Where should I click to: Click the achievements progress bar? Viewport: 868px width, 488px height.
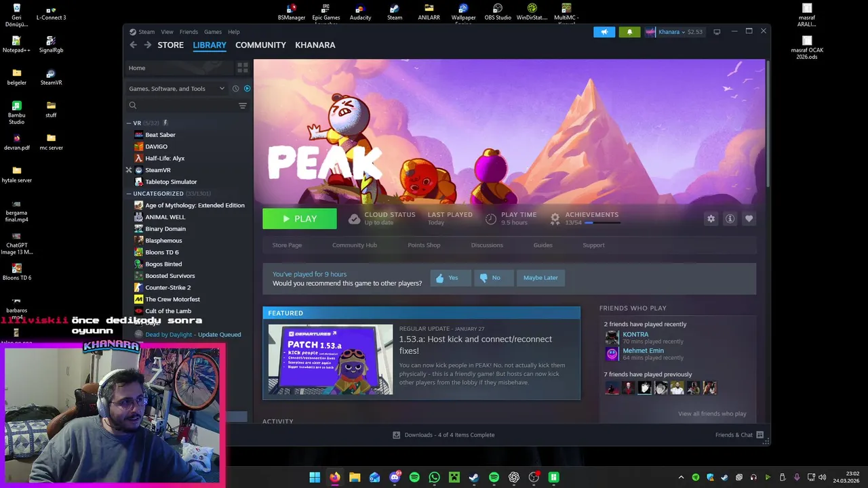[602, 223]
